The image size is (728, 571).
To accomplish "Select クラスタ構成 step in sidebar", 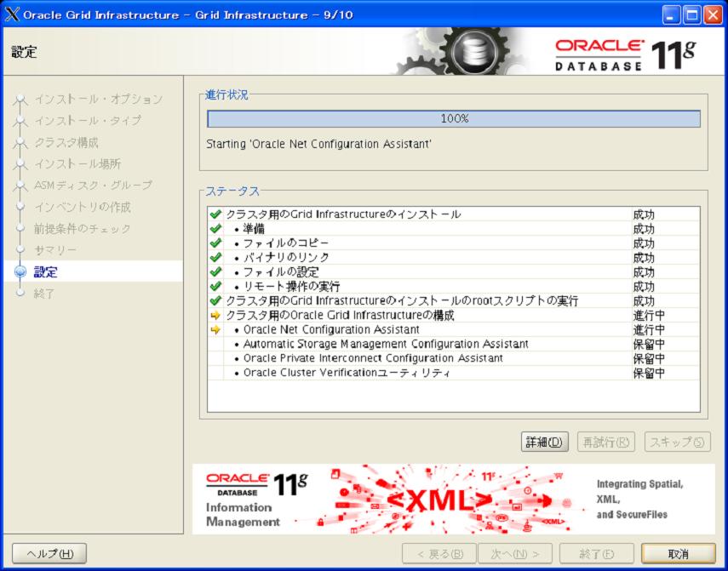I will point(66,142).
